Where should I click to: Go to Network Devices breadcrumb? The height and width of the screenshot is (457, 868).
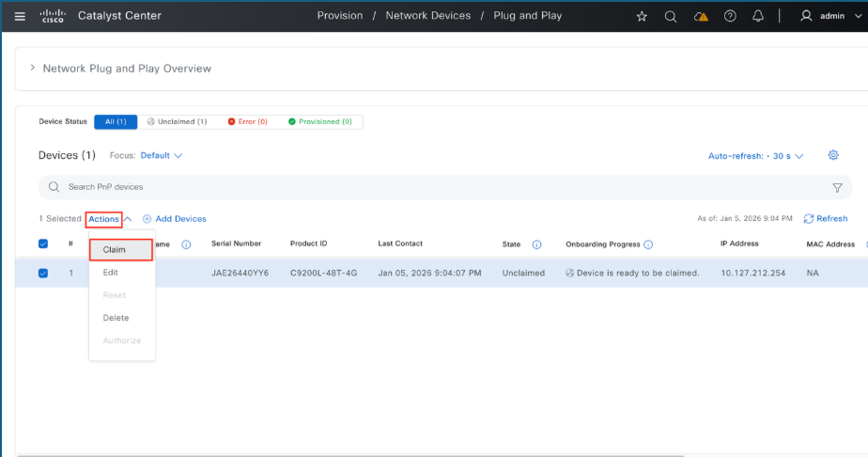tap(428, 15)
